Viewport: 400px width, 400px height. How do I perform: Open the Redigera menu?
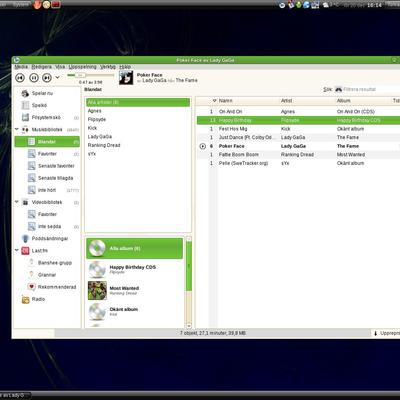[42, 67]
